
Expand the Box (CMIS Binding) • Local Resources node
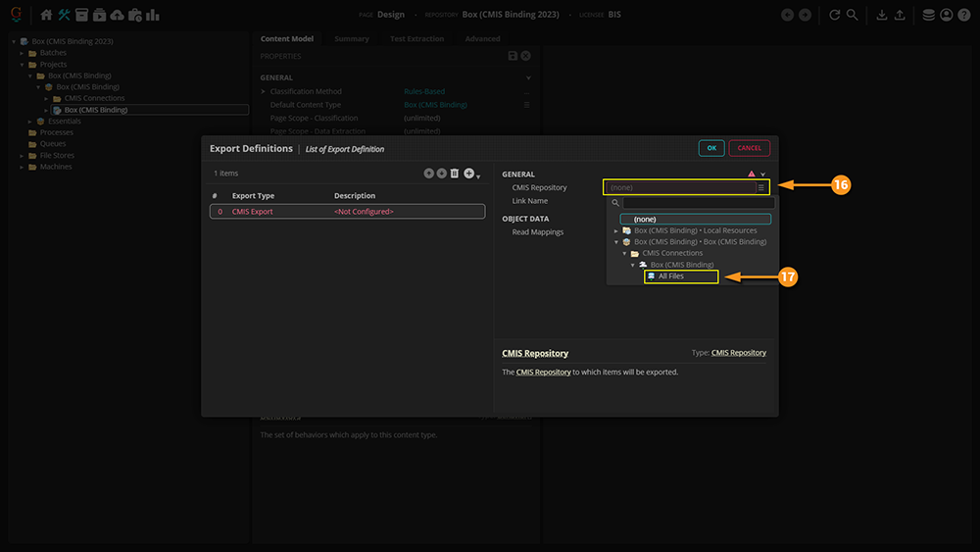click(616, 230)
